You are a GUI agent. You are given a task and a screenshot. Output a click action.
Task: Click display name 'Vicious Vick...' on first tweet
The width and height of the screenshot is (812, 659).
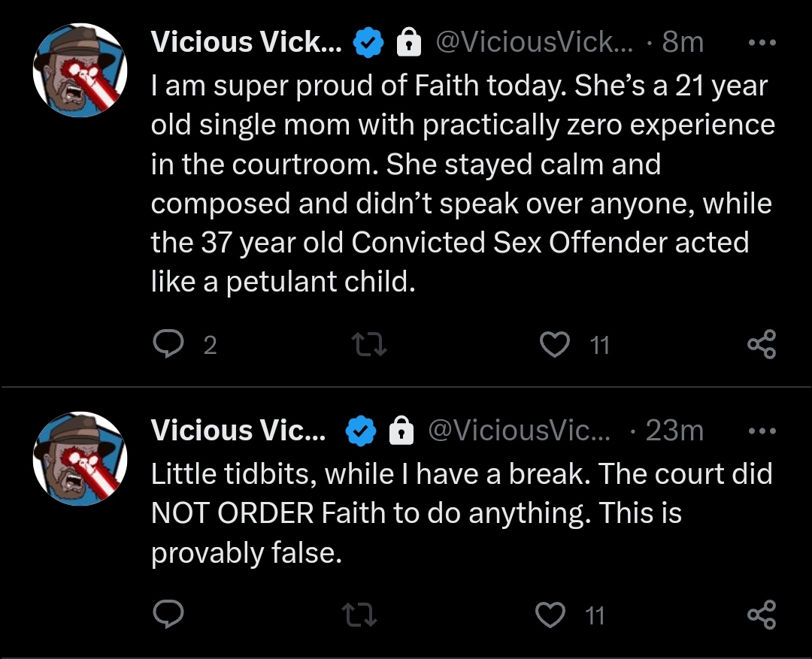point(247,42)
